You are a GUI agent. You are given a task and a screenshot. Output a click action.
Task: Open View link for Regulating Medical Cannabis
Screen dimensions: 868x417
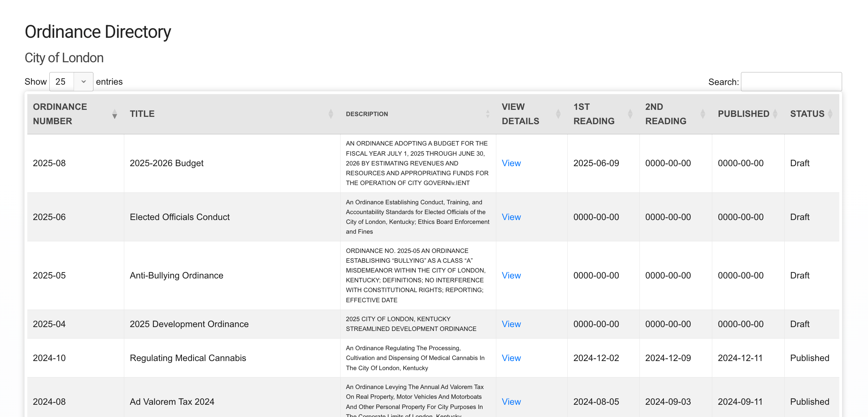pyautogui.click(x=511, y=358)
